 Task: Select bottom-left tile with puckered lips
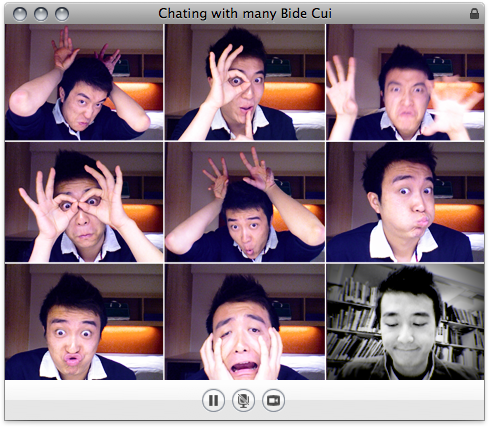click(x=84, y=322)
